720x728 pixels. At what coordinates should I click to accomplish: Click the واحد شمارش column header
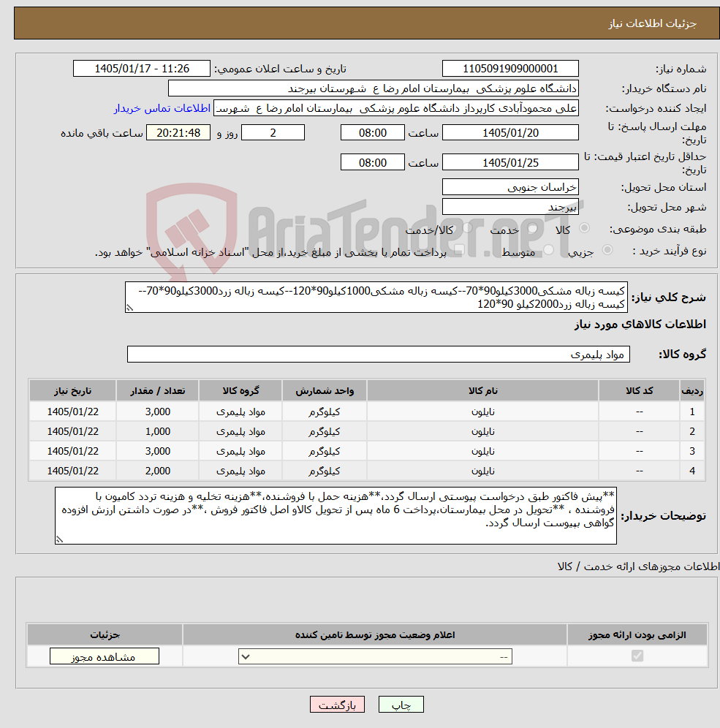[324, 391]
